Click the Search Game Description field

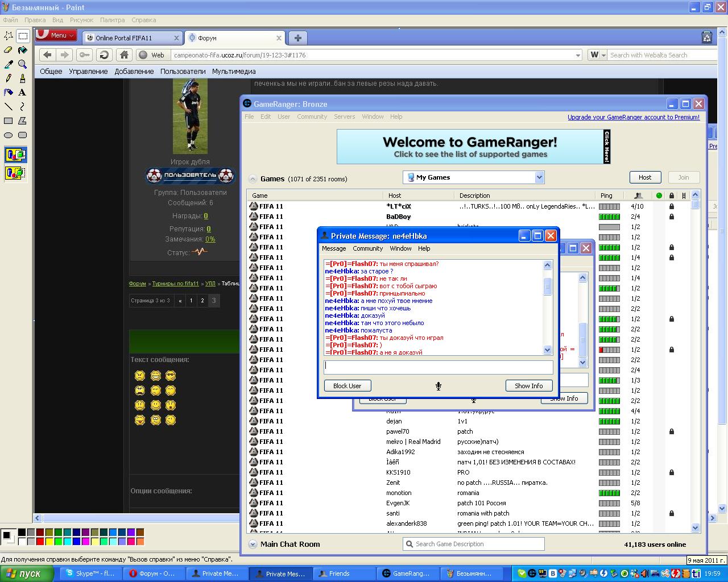[473, 544]
